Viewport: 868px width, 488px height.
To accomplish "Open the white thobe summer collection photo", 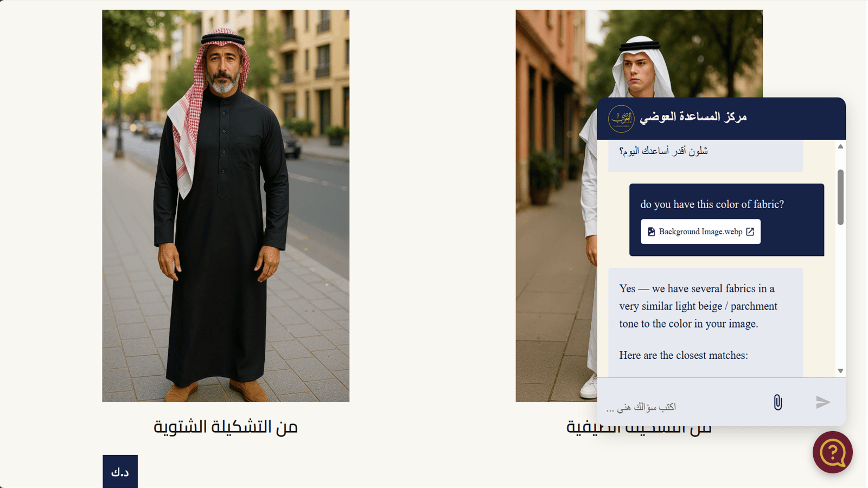I will point(556,206).
